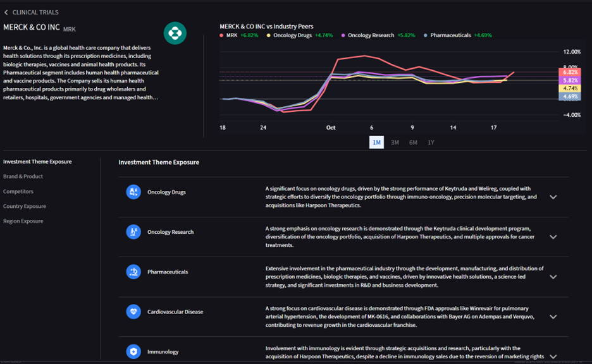This screenshot has height=364, width=592.
Task: Select the 3M chart time range
Action: 395,142
